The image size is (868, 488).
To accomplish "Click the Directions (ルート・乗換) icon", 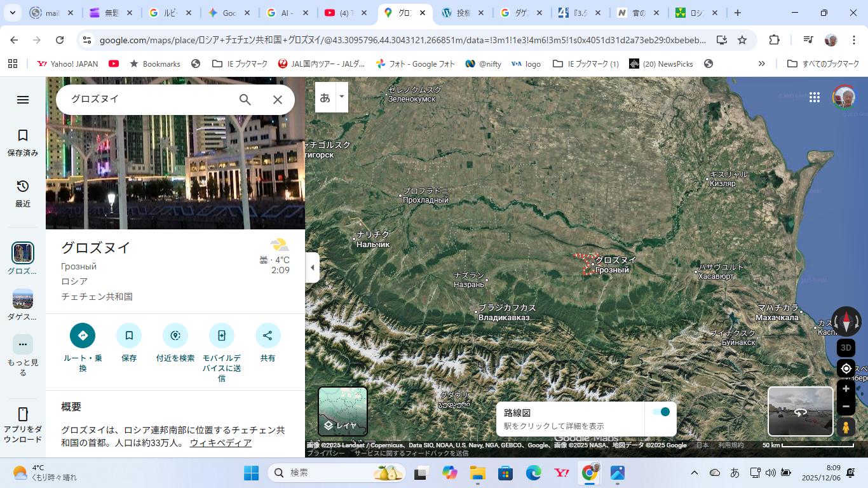I will pyautogui.click(x=83, y=335).
